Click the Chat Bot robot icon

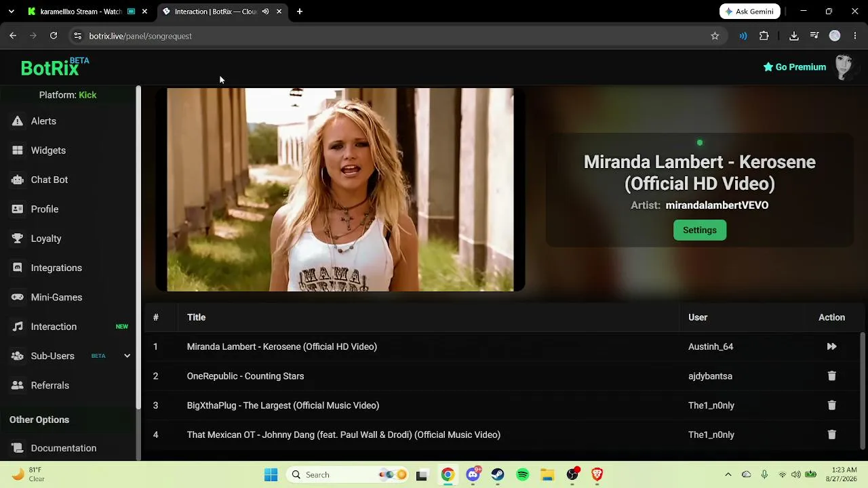pyautogui.click(x=18, y=180)
